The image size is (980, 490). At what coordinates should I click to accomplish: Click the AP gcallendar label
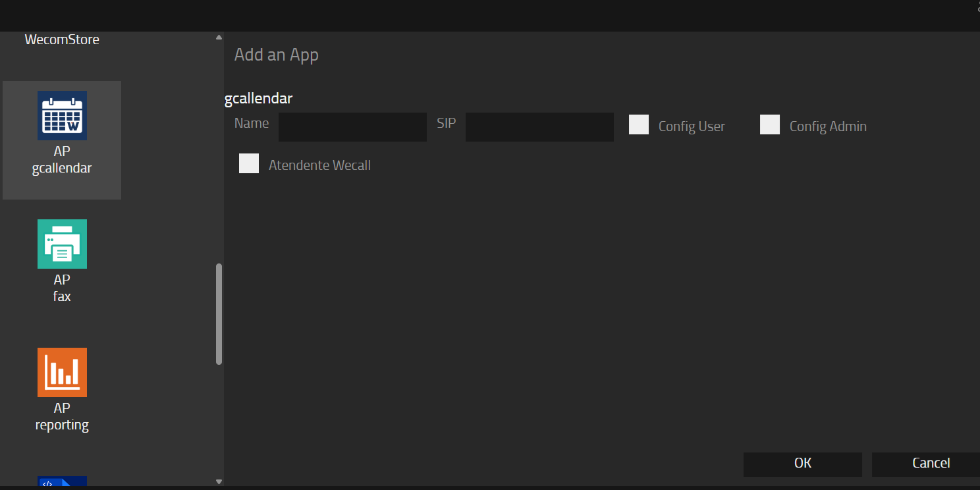pos(62,160)
